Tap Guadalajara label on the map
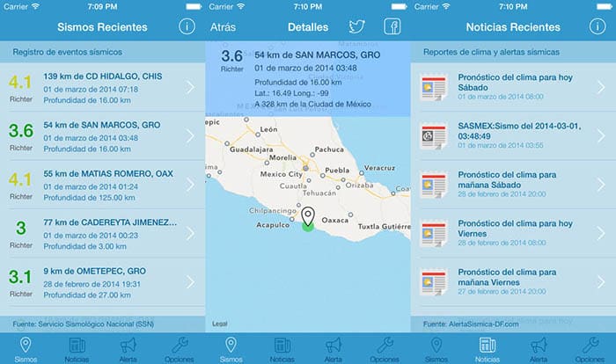 251,149
